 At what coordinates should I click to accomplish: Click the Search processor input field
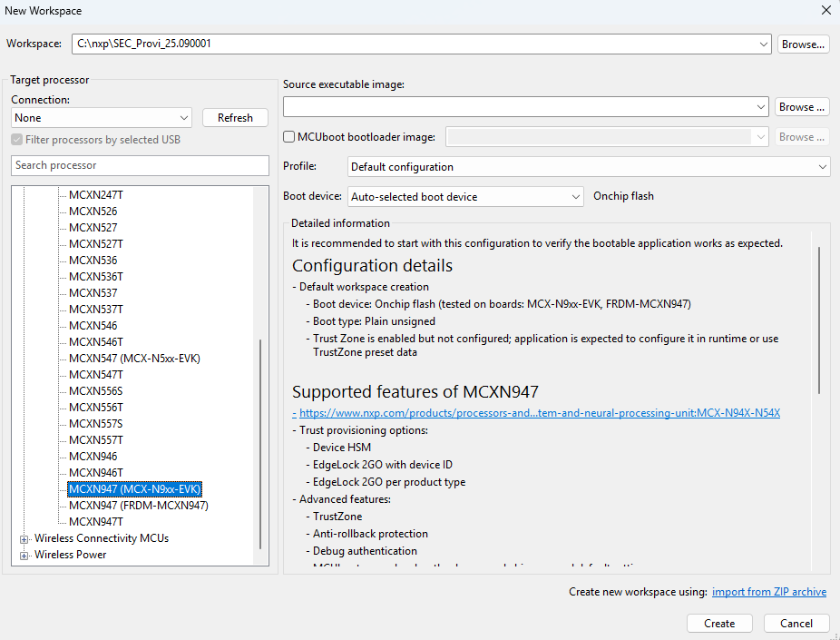[140, 165]
